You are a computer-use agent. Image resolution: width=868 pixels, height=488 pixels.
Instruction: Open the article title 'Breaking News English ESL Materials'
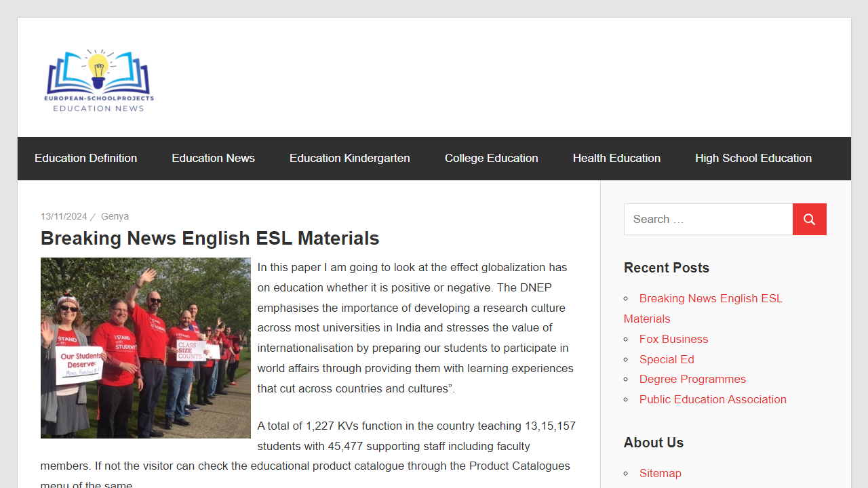pos(210,239)
